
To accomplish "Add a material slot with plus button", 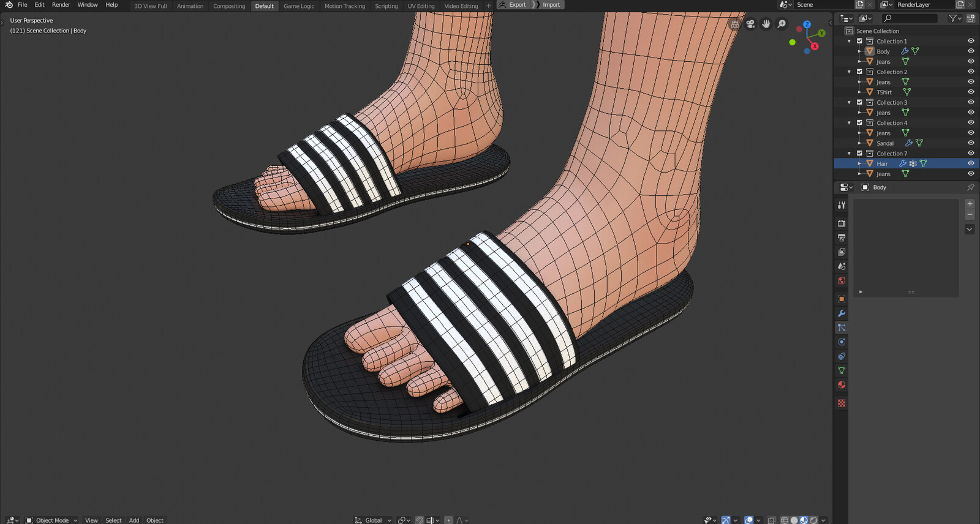I will 970,203.
